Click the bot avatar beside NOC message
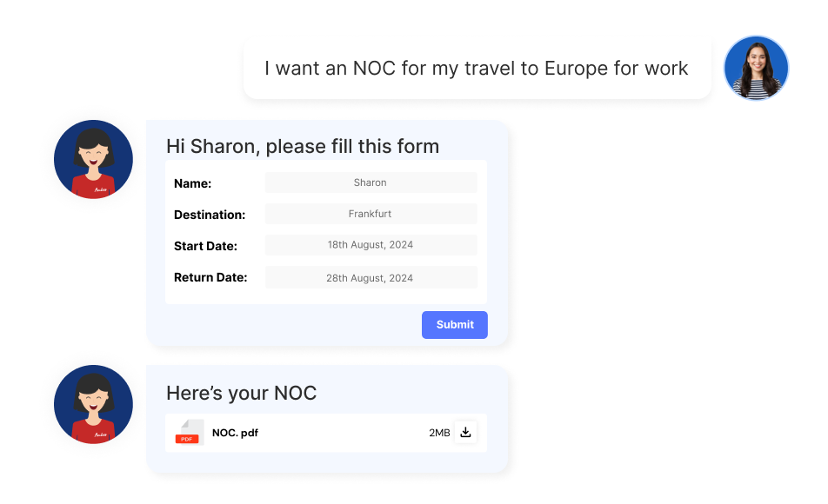This screenshot has width=828, height=504. click(93, 405)
